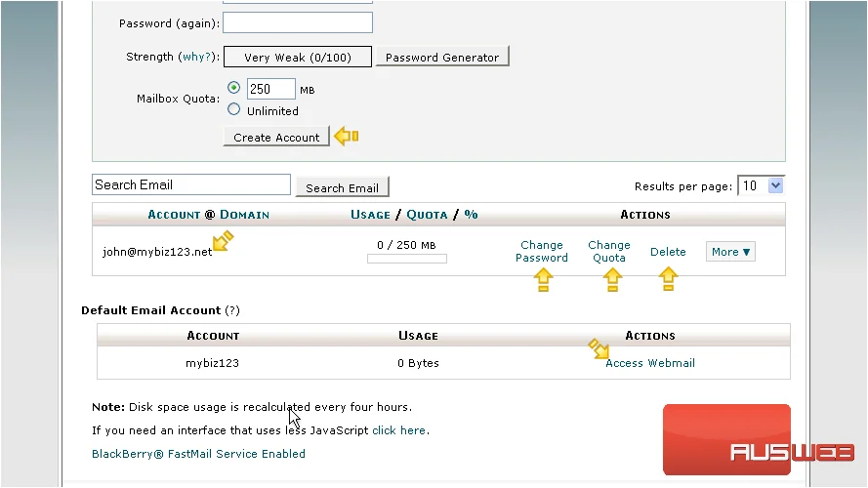Image resolution: width=868 pixels, height=488 pixels.
Task: Open BlackBerry FastMail Service Enabled link
Action: coord(198,454)
